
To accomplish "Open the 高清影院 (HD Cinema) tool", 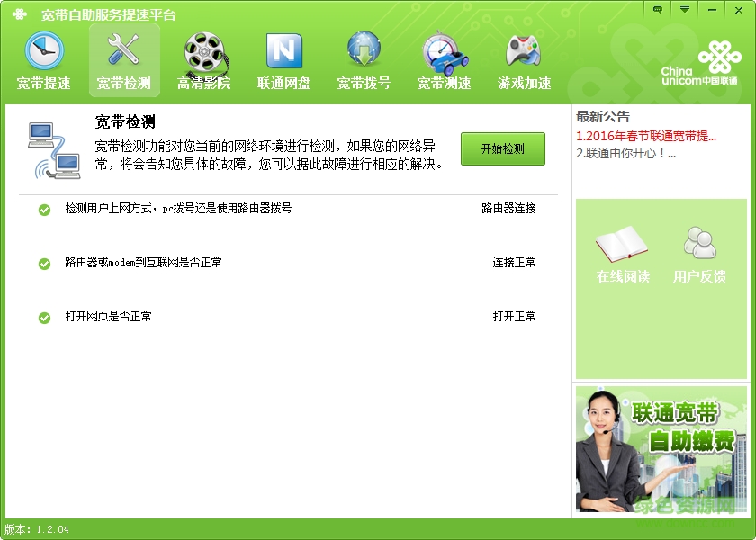I will click(x=205, y=58).
